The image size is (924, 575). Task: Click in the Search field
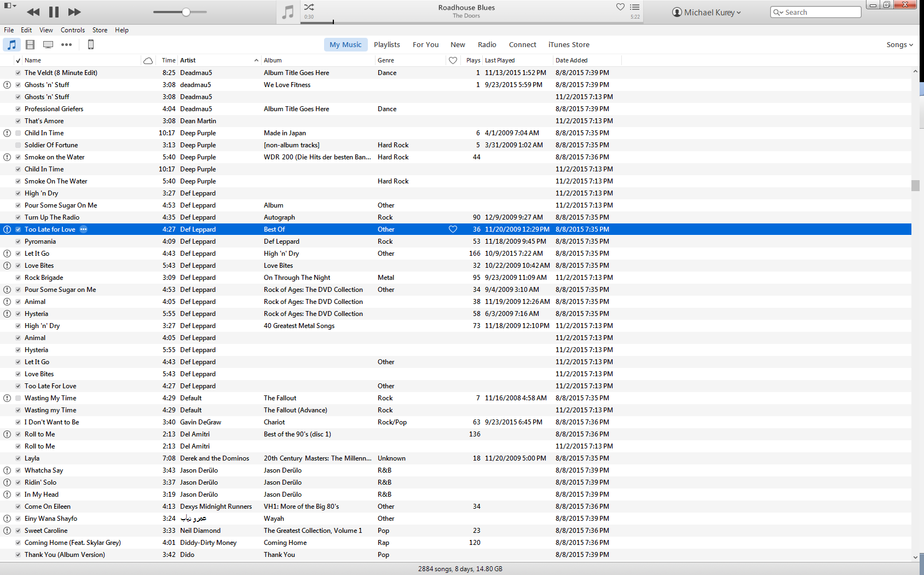tap(816, 13)
